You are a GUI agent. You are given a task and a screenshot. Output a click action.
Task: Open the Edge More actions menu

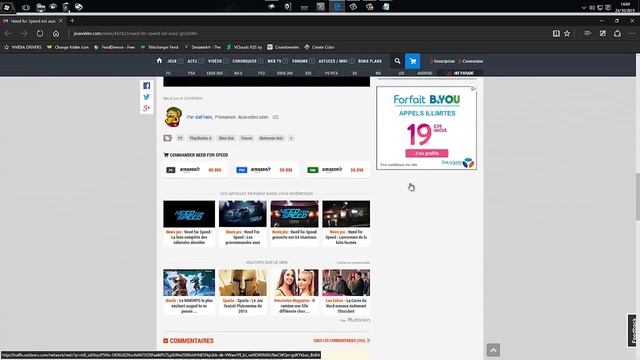(631, 33)
